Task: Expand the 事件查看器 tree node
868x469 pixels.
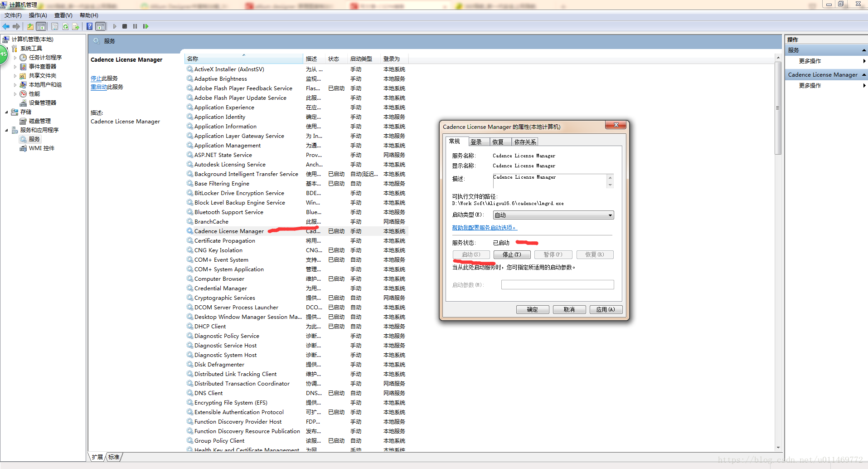Action: click(15, 67)
